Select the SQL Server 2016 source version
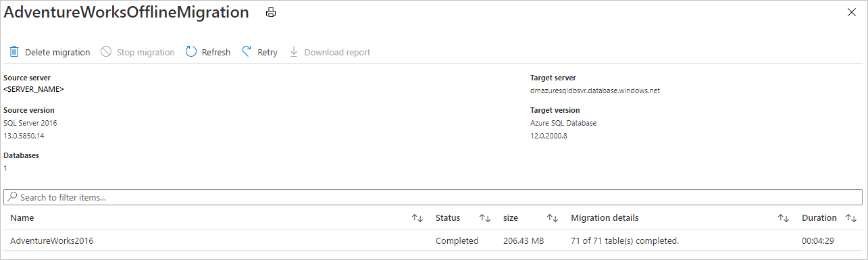Image resolution: width=868 pixels, height=260 pixels. pos(30,123)
